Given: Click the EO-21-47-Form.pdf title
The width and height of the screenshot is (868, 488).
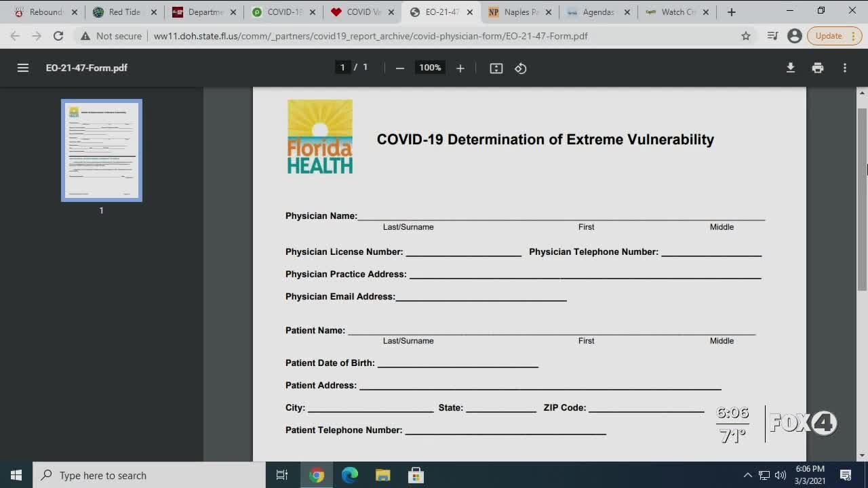Looking at the screenshot, I should point(87,68).
